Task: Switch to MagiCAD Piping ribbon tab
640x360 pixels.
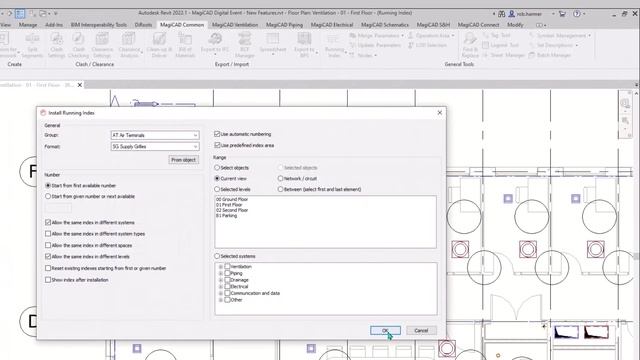Action: 284,25
